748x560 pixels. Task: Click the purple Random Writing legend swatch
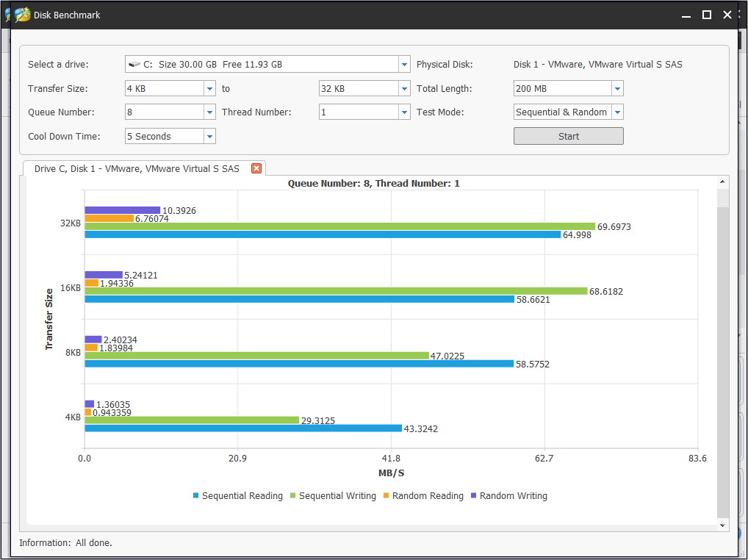(474, 495)
